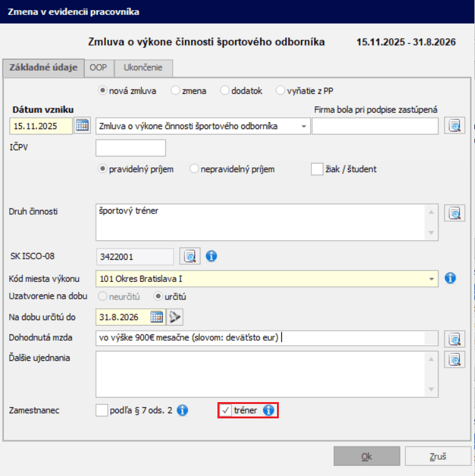Uncheck the tréner checkbox
Viewport: 475px width, 476px height.
226,411
